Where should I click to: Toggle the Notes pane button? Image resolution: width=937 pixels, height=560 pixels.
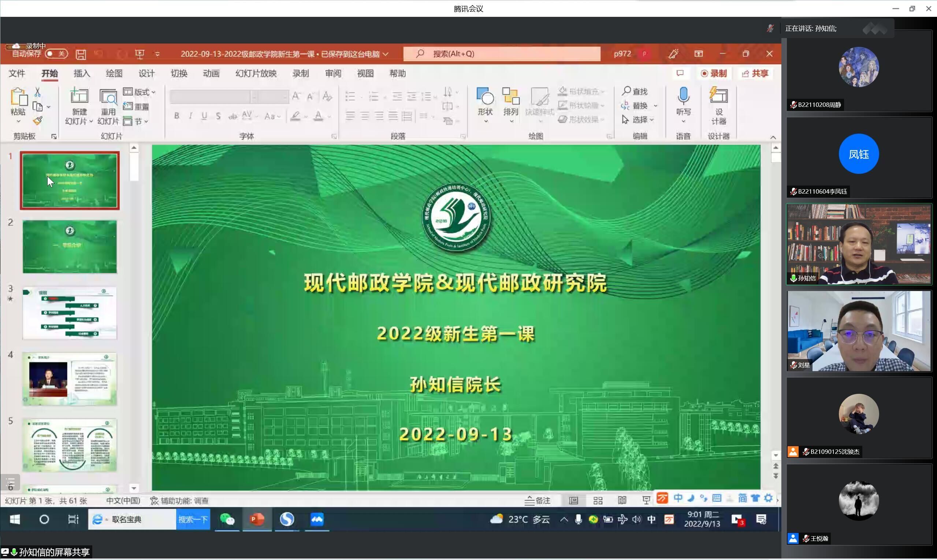tap(538, 501)
